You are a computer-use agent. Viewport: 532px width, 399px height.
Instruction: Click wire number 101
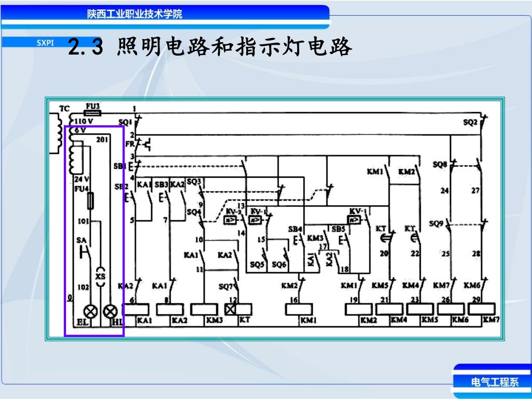coord(84,221)
